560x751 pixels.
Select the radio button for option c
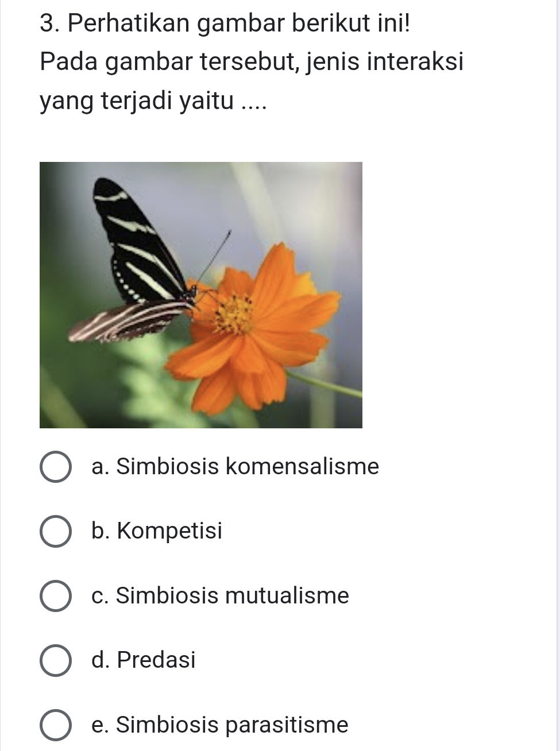55,595
